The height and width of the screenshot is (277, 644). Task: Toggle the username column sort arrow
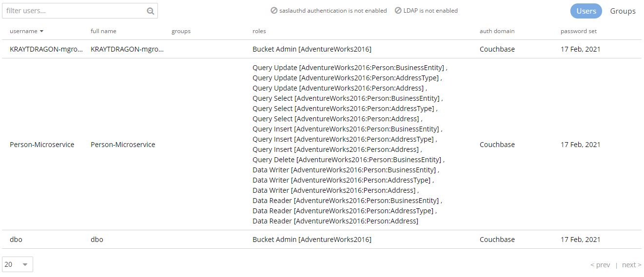(41, 31)
